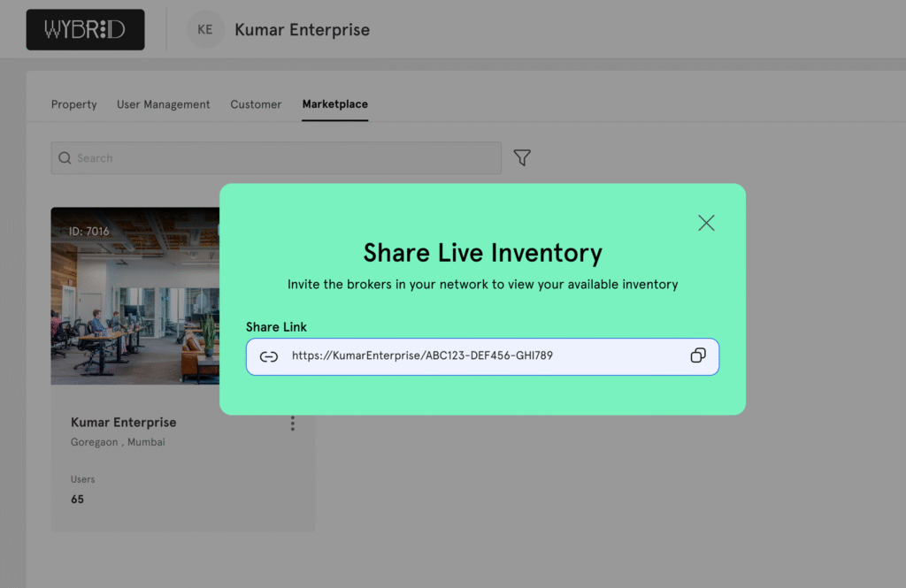Click the Users count 65
This screenshot has width=906, height=588.
[x=78, y=499]
